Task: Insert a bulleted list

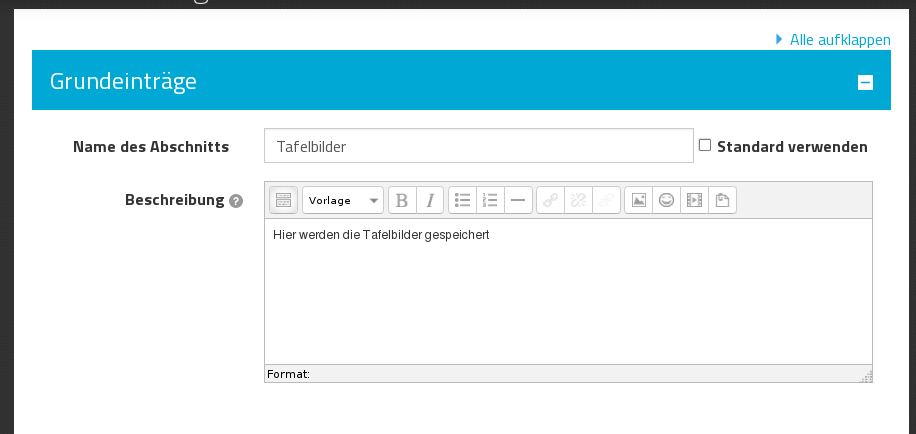Action: coord(462,200)
